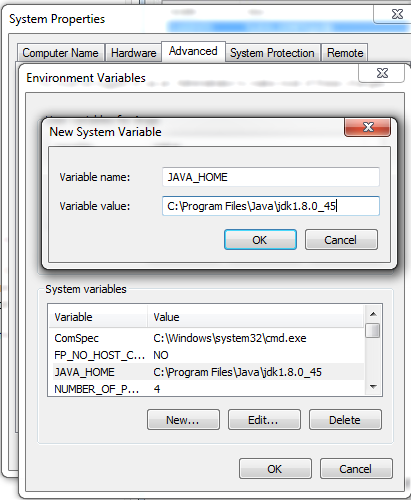Click Cancel in Environment Variables dialog

(356, 469)
